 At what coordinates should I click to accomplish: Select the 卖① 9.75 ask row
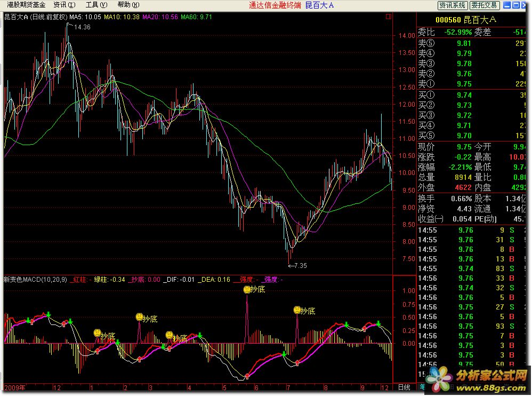pos(472,84)
